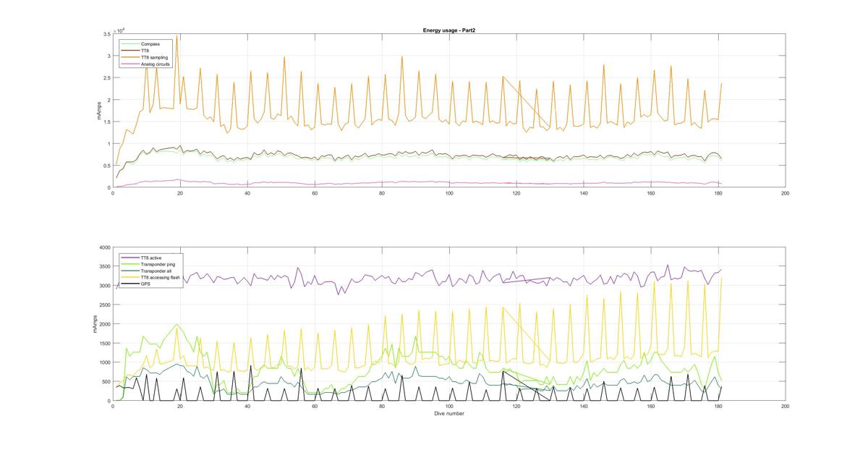The image size is (868, 450).
Task: Pick the "Transponder all" legend entry
Action: 155,271
